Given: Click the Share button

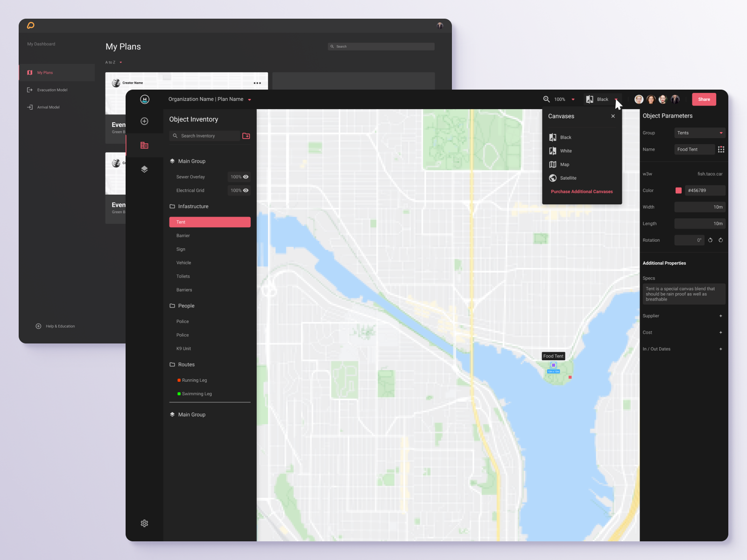Looking at the screenshot, I should tap(704, 99).
